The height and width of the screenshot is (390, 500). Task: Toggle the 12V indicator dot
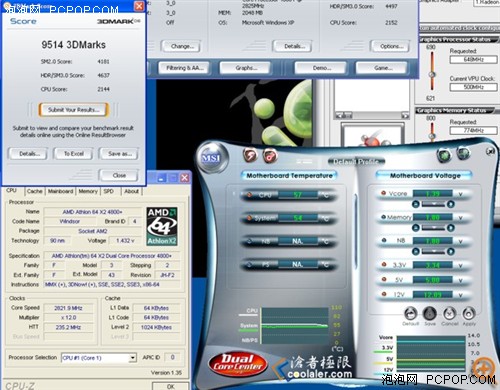(383, 294)
